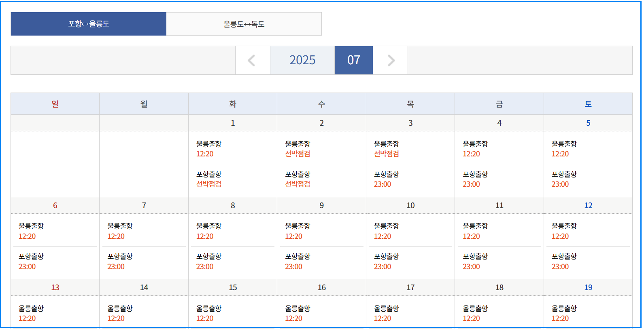Go to previous month with left chevron
The image size is (644, 329).
[253, 60]
